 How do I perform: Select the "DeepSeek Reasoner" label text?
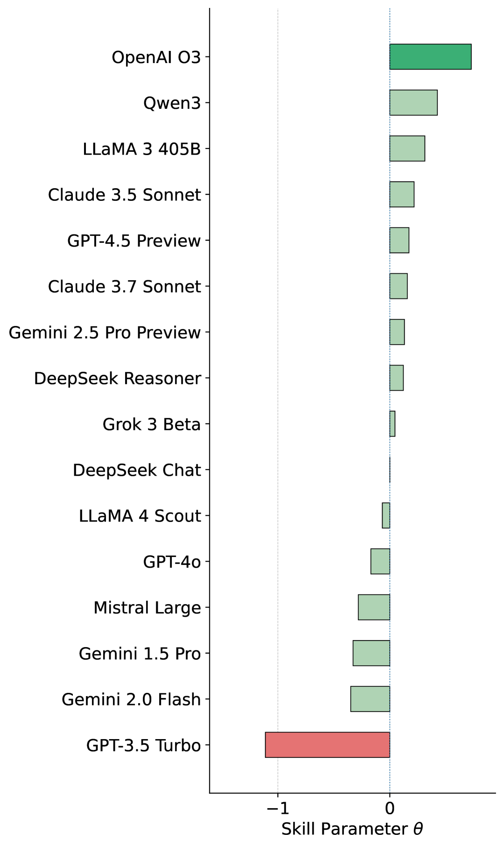(117, 378)
